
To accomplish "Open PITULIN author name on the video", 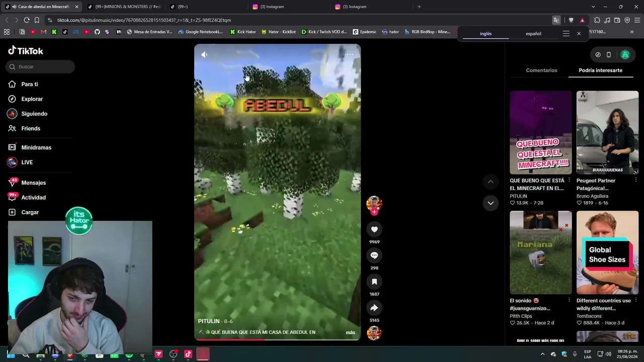I will coord(209,321).
